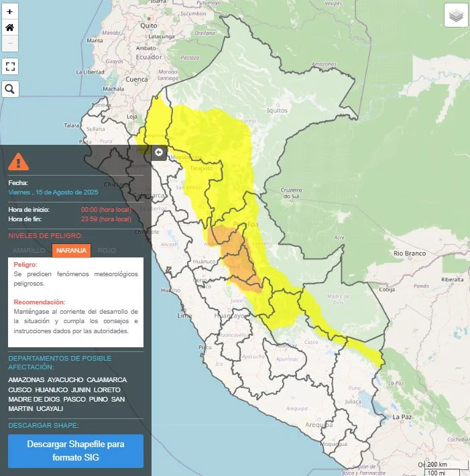Click the HUANUCO department name in list
This screenshot has width=470, height=476.
click(52, 390)
